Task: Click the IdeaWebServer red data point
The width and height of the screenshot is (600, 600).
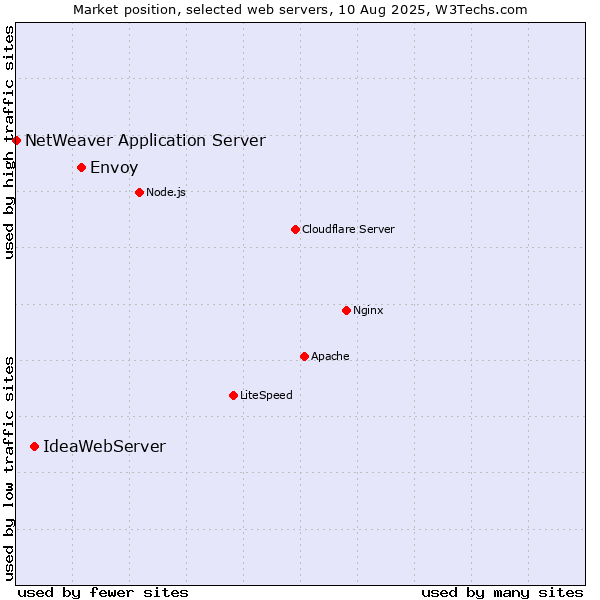Action: [x=34, y=447]
